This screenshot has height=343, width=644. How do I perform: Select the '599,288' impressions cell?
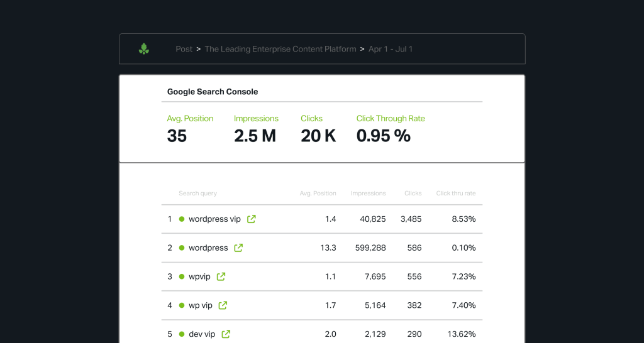[370, 248]
